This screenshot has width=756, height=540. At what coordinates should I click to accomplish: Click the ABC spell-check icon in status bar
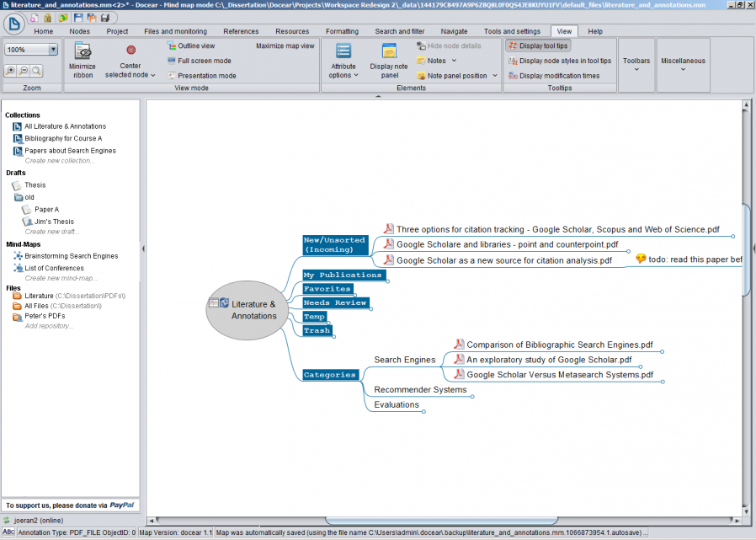tap(8, 532)
